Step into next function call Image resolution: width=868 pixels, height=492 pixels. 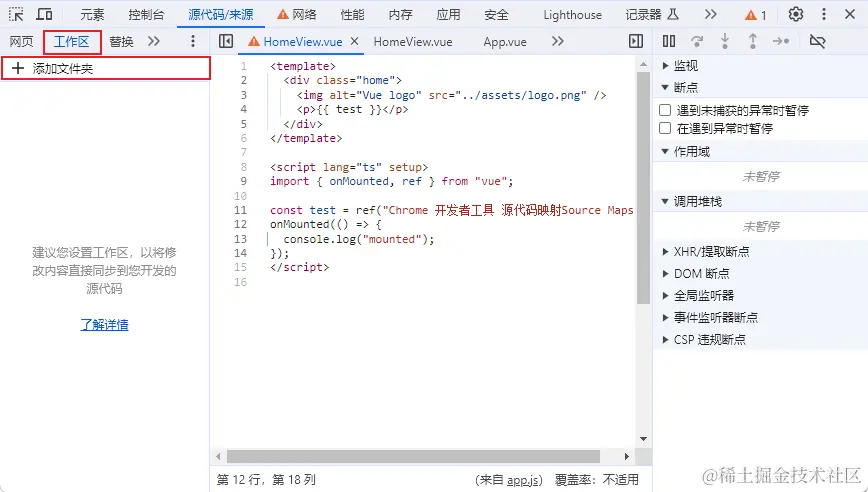coord(725,41)
